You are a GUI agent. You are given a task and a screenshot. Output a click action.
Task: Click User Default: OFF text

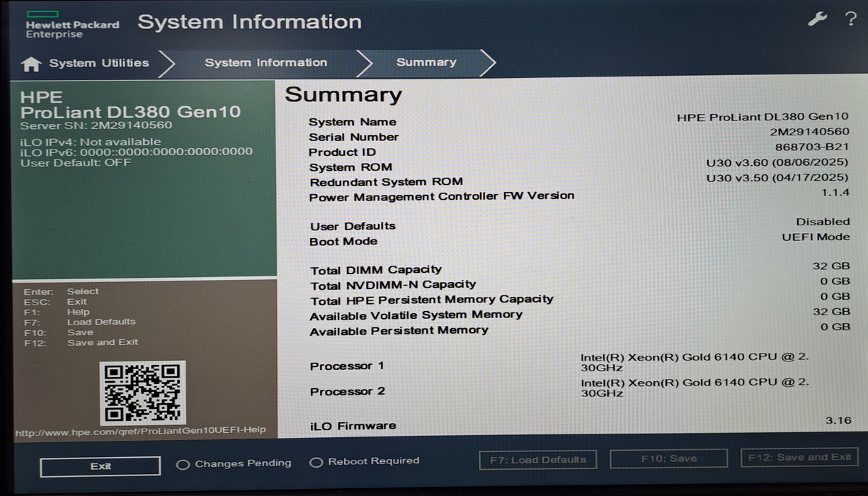(x=76, y=162)
